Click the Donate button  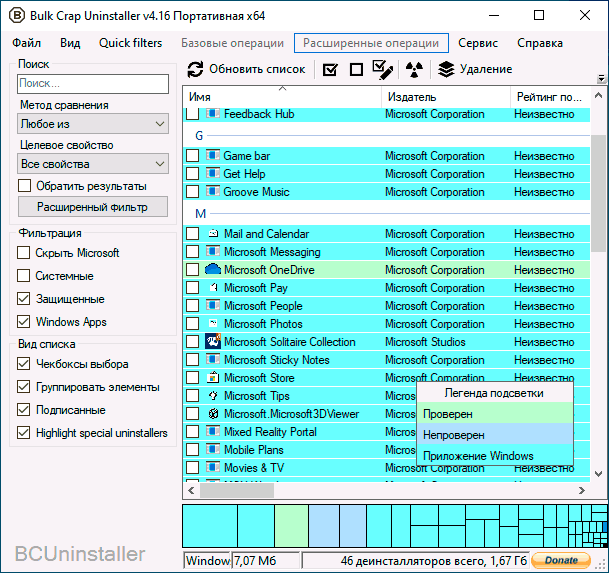[x=561, y=560]
